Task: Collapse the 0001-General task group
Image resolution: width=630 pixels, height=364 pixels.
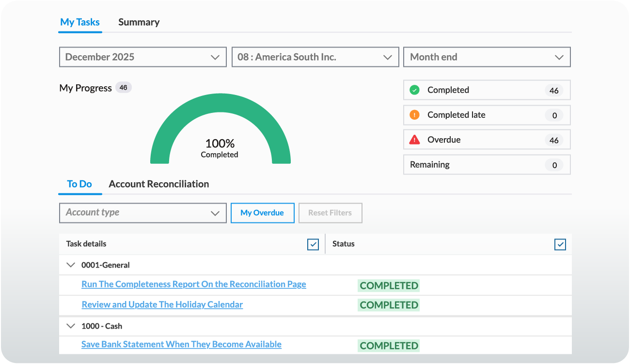Action: [71, 265]
